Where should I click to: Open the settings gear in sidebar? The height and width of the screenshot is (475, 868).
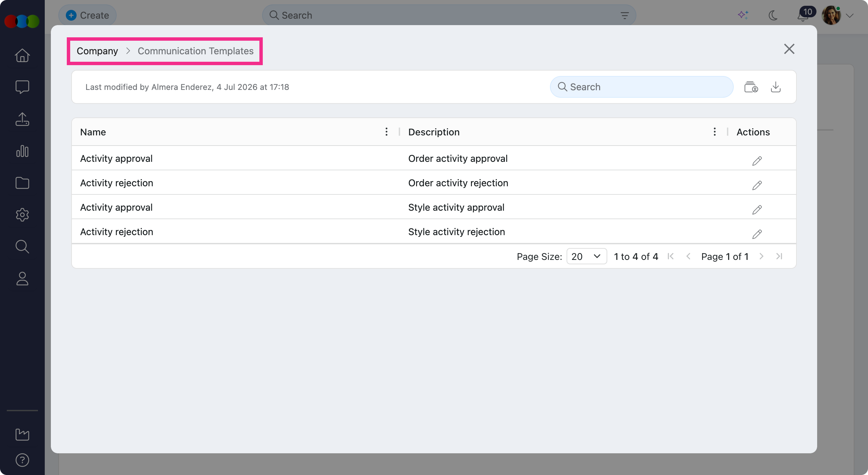pos(22,215)
